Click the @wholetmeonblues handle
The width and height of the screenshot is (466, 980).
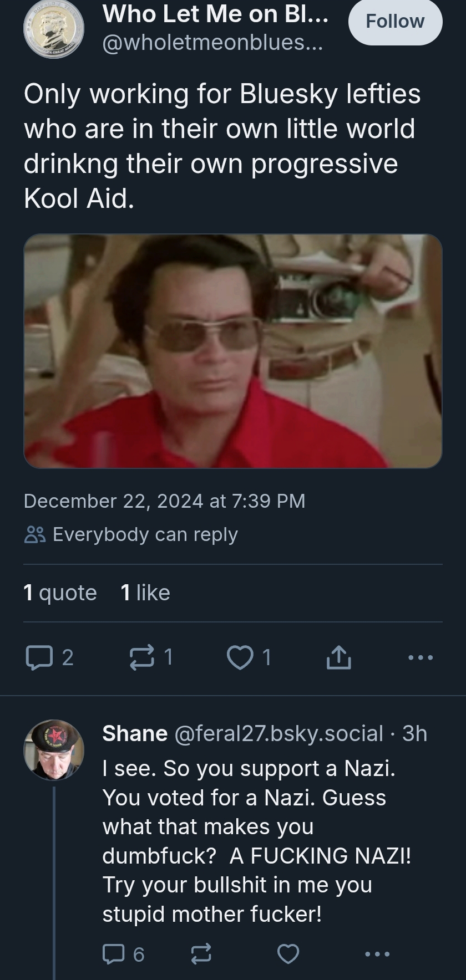(x=212, y=43)
